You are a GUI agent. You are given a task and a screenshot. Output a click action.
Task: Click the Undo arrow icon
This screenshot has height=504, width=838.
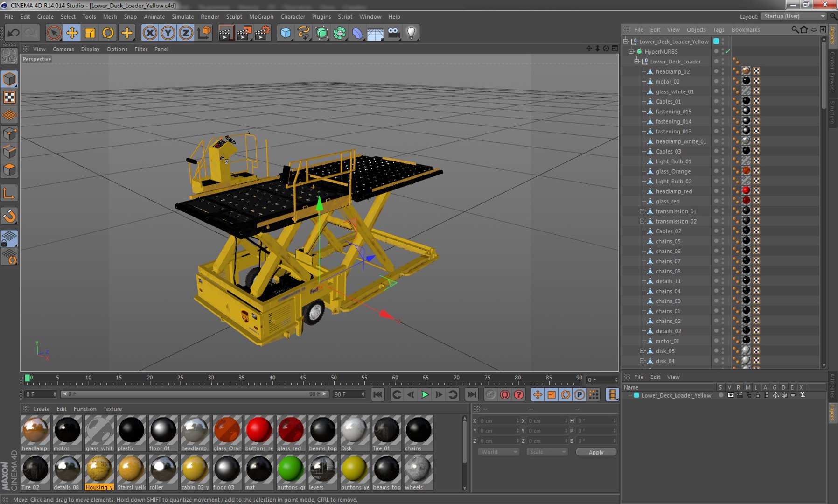[14, 33]
